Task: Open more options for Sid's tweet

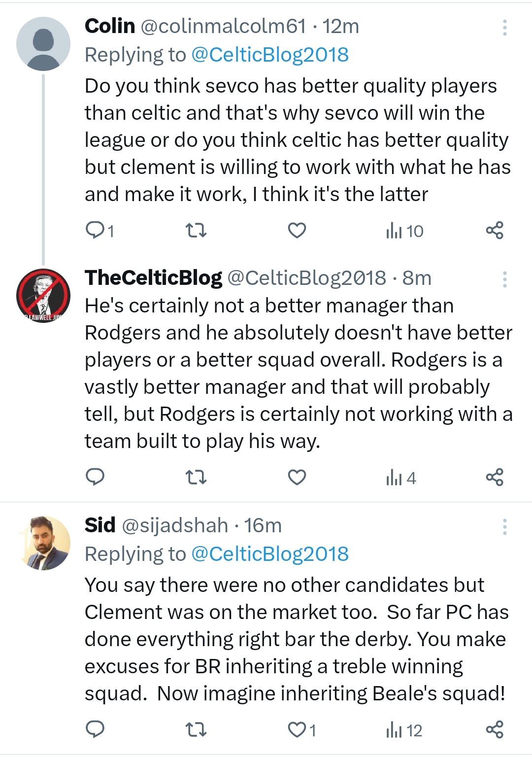Action: pyautogui.click(x=504, y=527)
